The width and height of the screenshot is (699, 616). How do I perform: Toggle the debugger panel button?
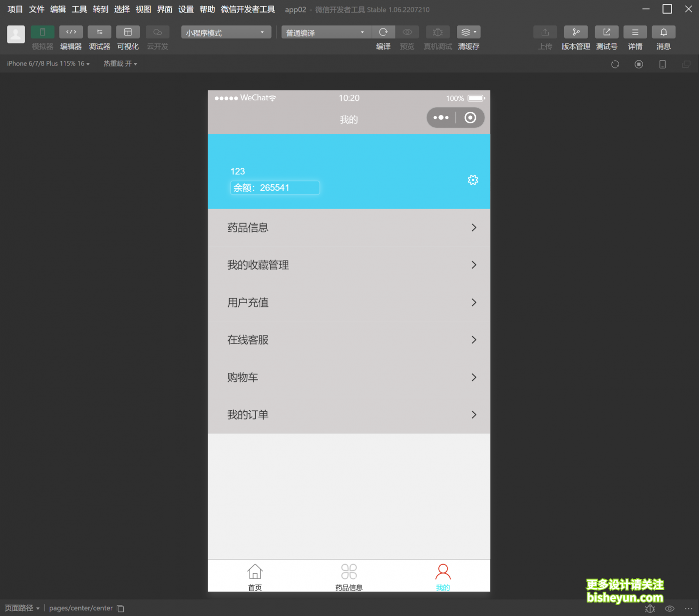tap(99, 32)
